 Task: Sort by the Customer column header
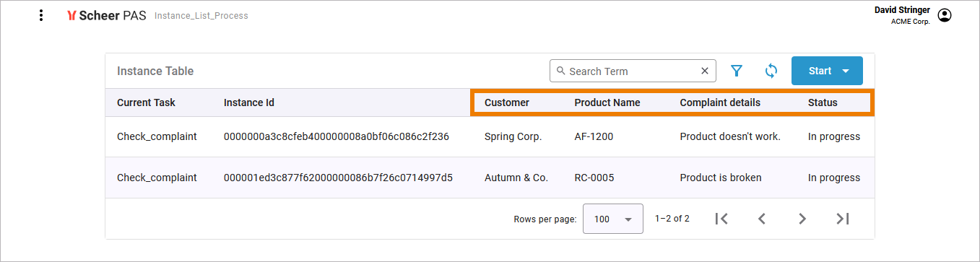[x=507, y=102]
